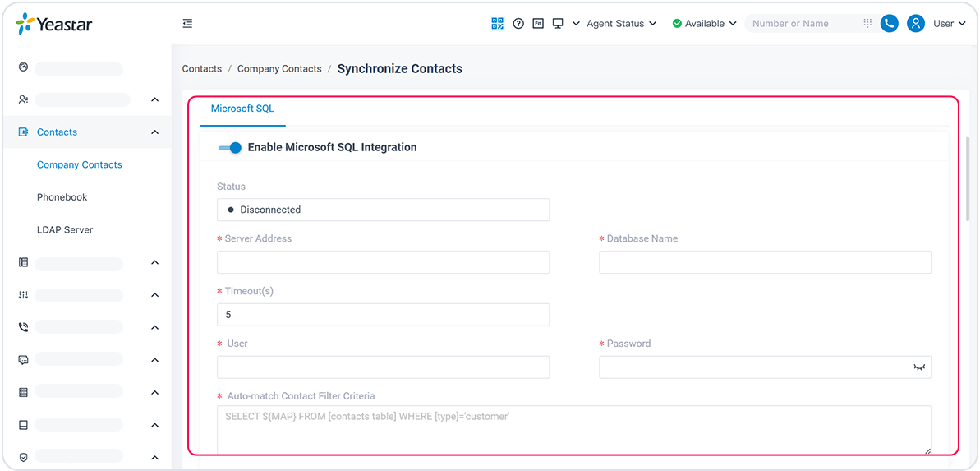Image resolution: width=980 pixels, height=471 pixels.
Task: Click the green Available check icon
Action: pos(677,23)
